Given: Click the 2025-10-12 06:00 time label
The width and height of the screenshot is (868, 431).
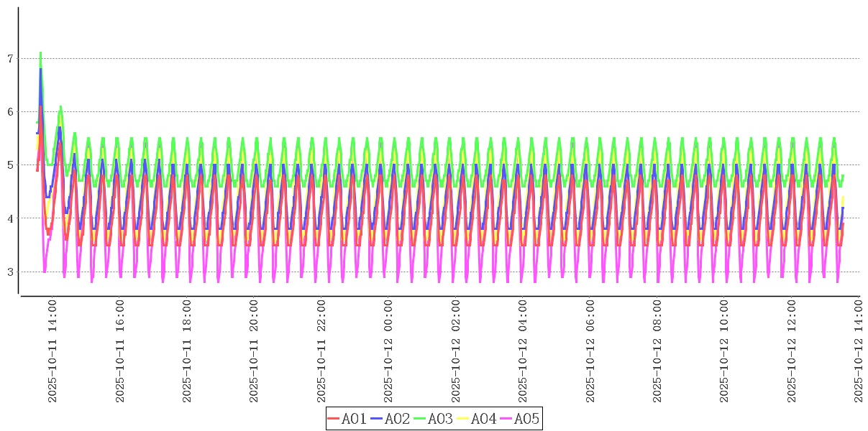Looking at the screenshot, I should coord(590,351).
